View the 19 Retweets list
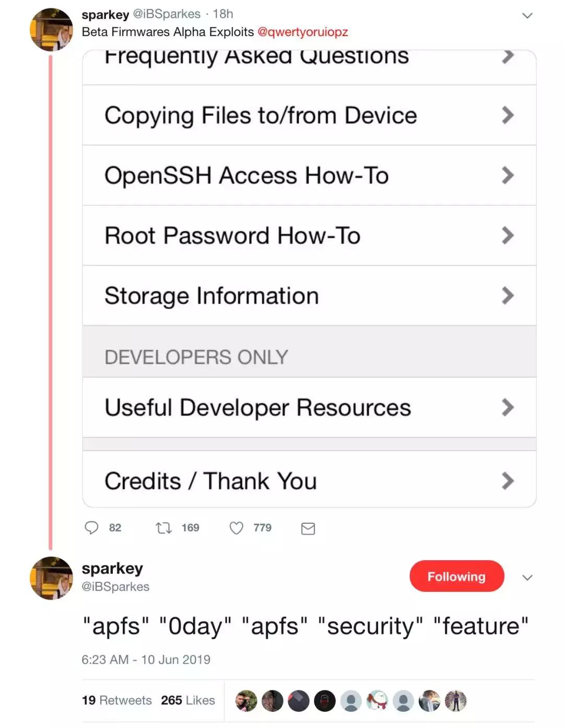Image resolution: width=564 pixels, height=728 pixels. pyautogui.click(x=116, y=700)
